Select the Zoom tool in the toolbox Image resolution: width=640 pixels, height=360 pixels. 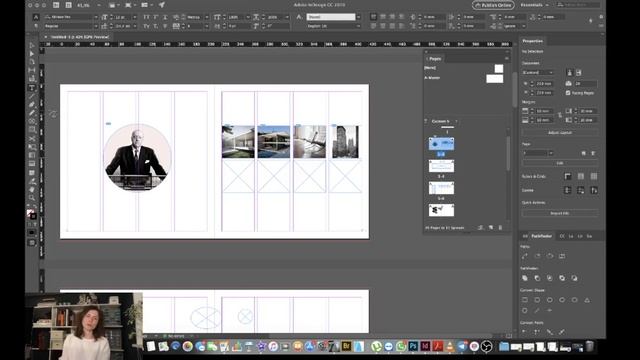click(32, 198)
